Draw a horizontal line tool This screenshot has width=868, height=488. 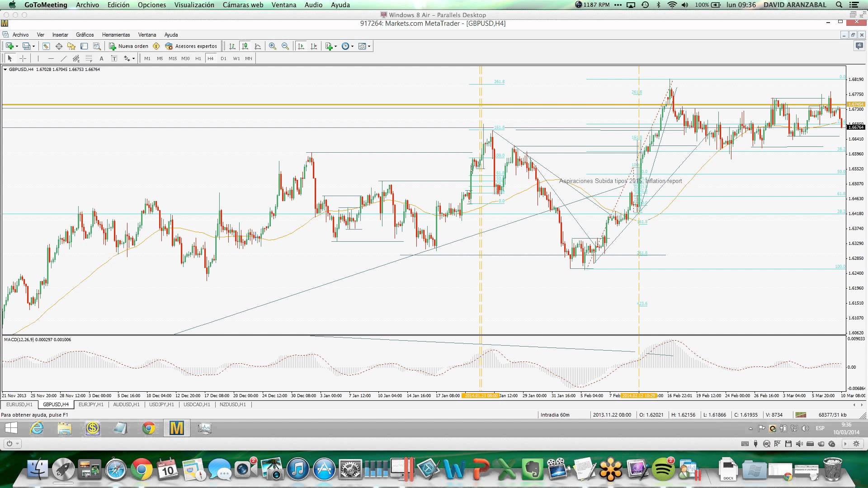(x=51, y=58)
